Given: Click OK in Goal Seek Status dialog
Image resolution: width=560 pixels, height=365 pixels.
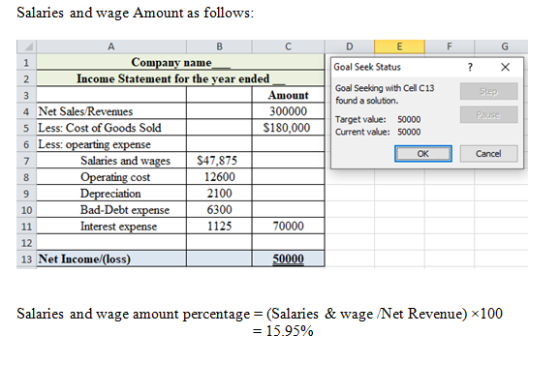Looking at the screenshot, I should pyautogui.click(x=423, y=154).
